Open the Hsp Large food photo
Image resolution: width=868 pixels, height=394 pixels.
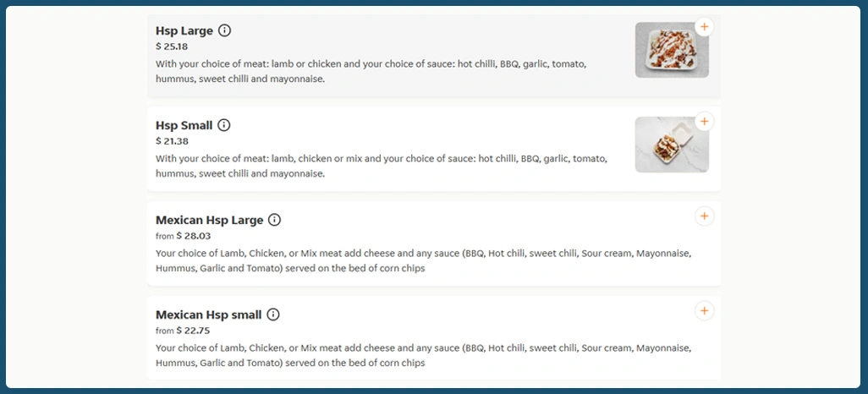(672, 51)
